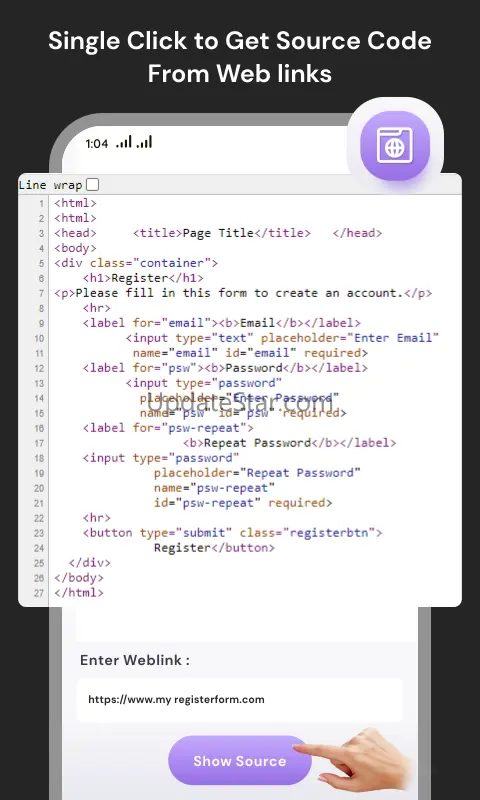
Task: Select line number 1 in gutter
Action: point(42,204)
